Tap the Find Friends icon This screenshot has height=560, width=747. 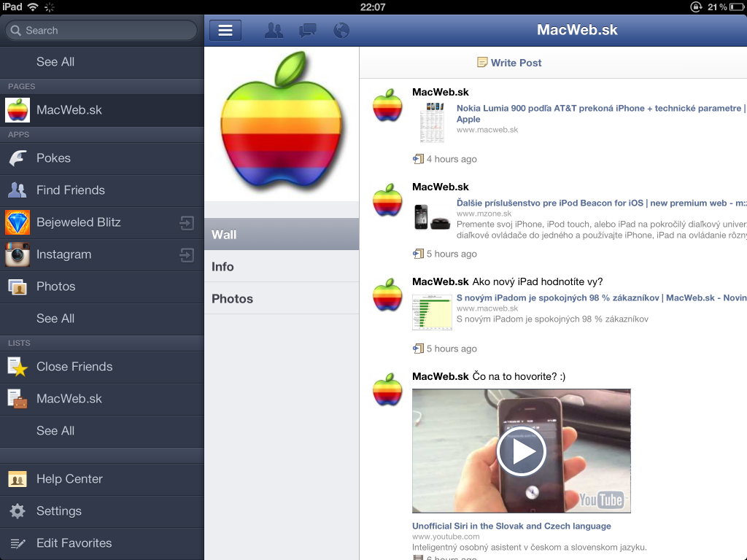(18, 190)
